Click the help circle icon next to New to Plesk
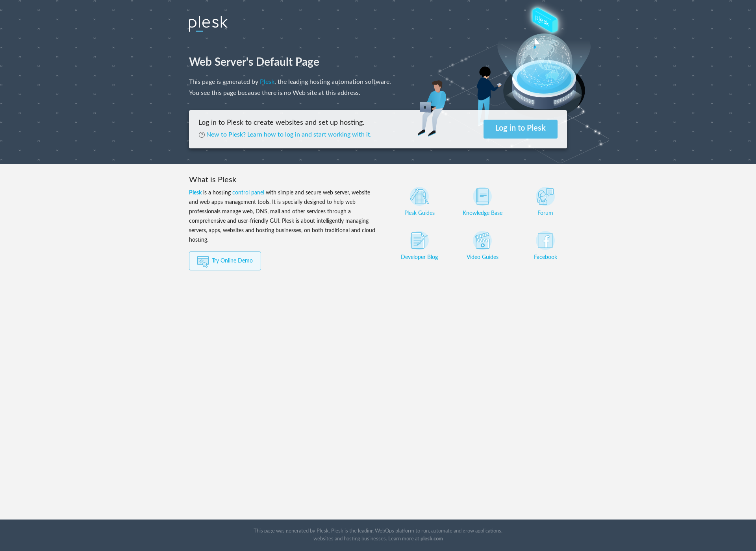This screenshot has width=756, height=551. (201, 134)
